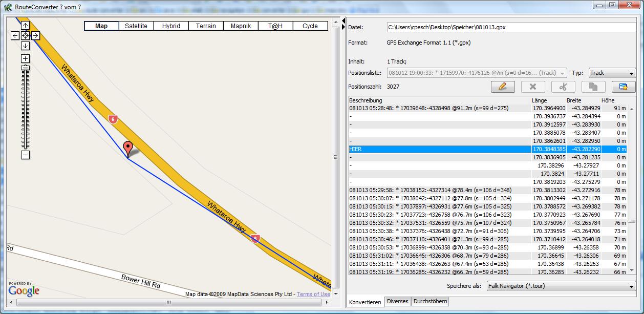Click the Google logo on the map

[24, 290]
